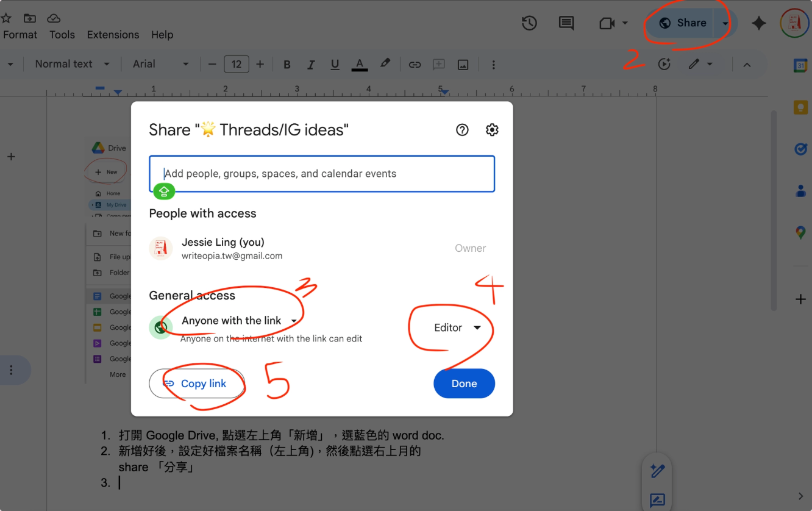Focus the Add people, groups, spaces field
Viewport: 812px width, 511px height.
[x=322, y=174]
